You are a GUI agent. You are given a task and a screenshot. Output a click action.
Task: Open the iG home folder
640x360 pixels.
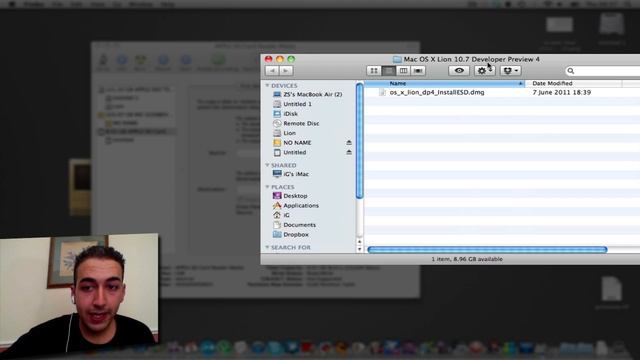(281, 215)
